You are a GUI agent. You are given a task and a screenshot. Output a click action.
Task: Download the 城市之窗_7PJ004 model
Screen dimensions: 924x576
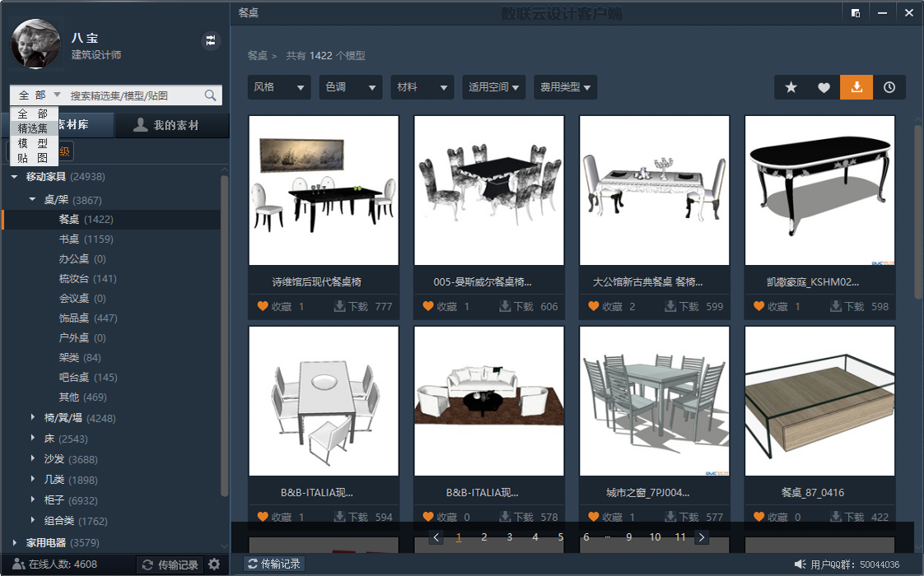coord(670,517)
